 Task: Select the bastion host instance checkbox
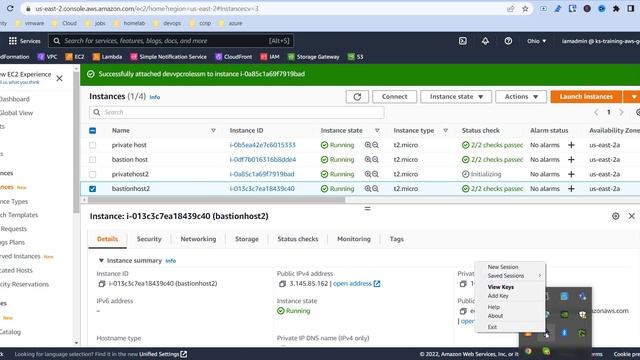click(93, 160)
